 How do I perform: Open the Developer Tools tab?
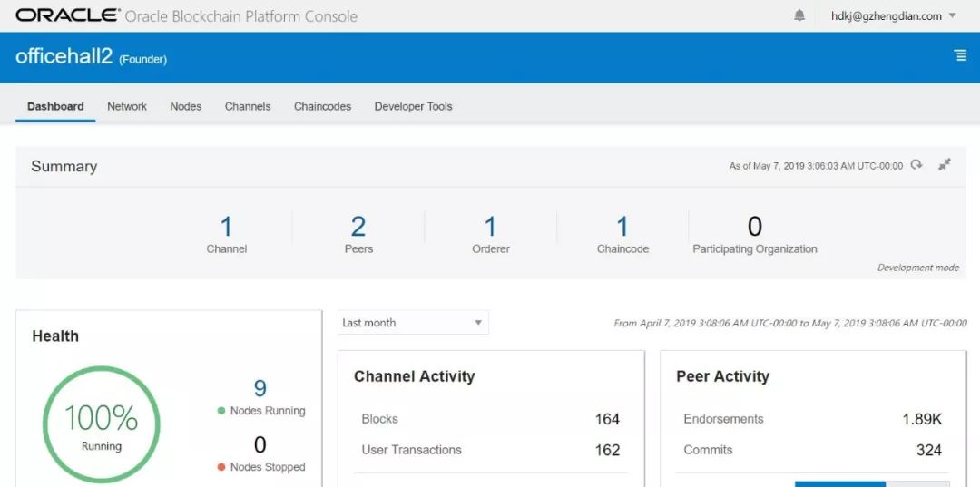413,106
